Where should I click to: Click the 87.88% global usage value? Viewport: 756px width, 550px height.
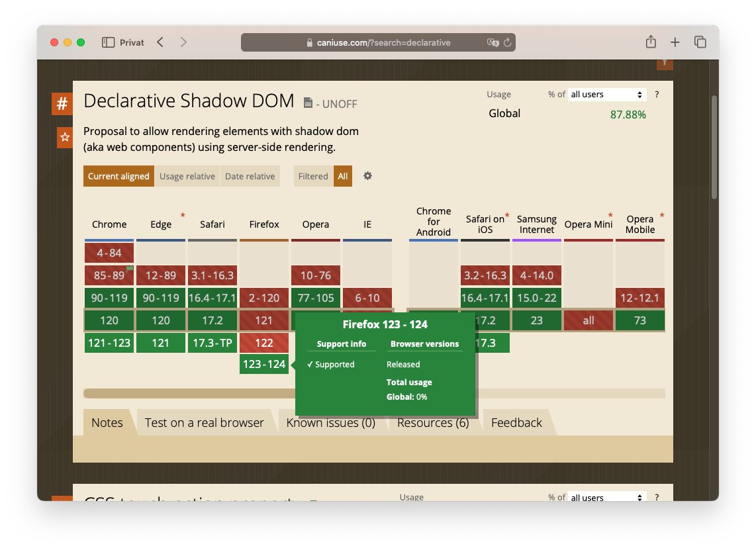628,115
